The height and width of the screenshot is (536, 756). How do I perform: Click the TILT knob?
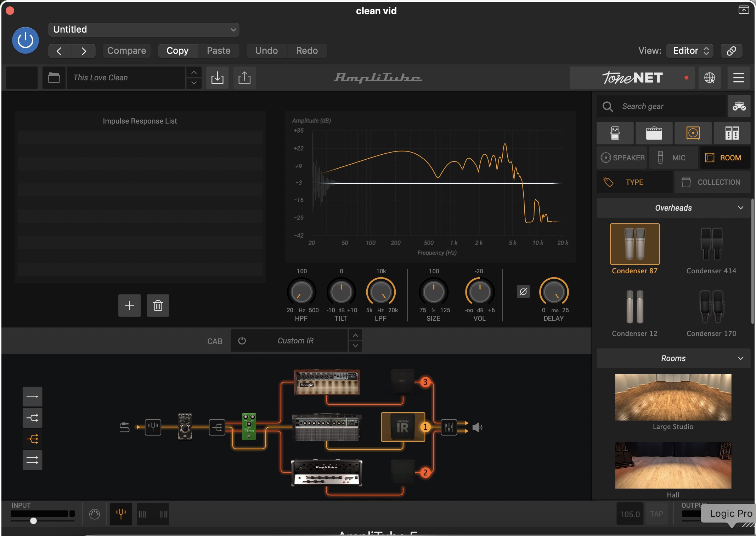[x=341, y=292]
